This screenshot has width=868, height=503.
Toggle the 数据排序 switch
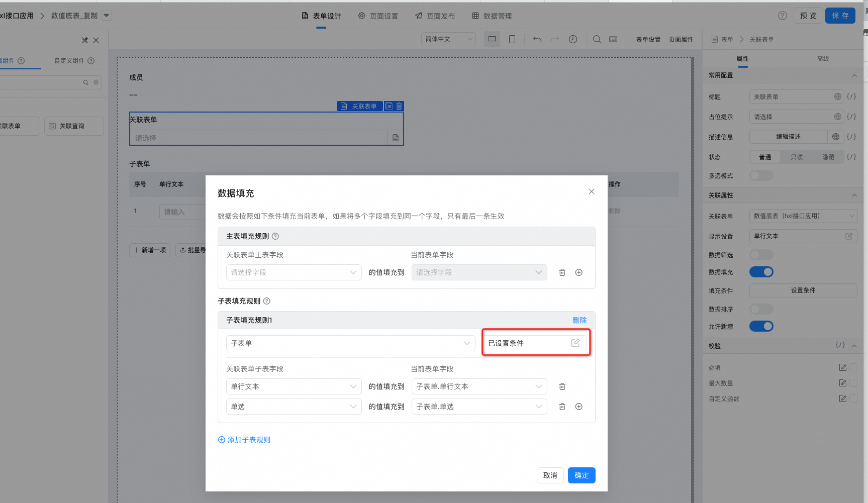click(x=761, y=309)
